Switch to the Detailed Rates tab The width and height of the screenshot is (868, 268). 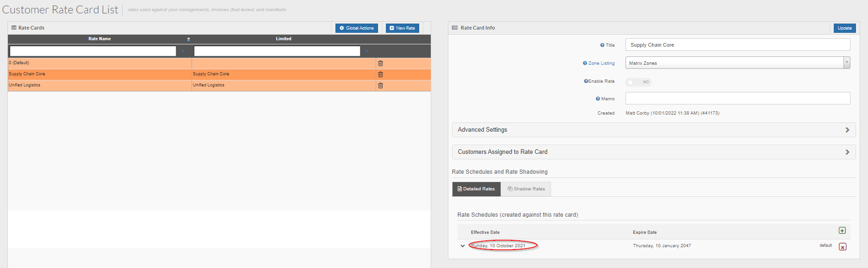click(x=476, y=189)
